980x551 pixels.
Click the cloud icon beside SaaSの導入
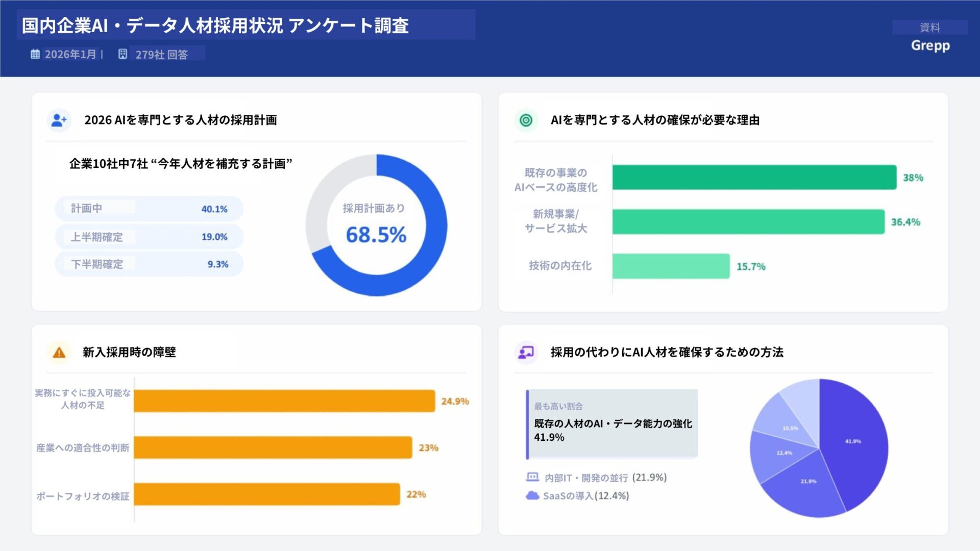point(532,495)
